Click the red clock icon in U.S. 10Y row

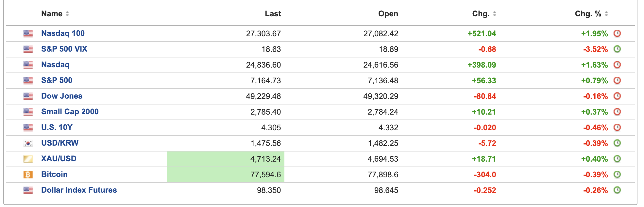tap(617, 127)
